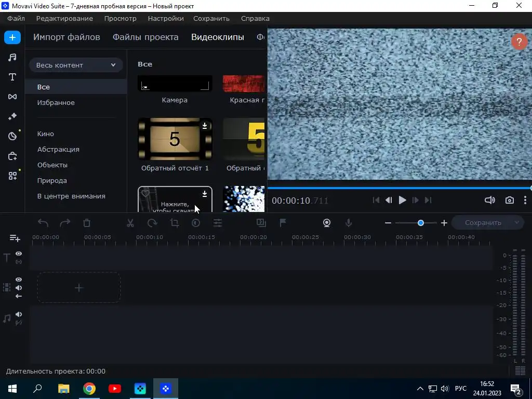Open the Редактирование menu
This screenshot has width=532, height=399.
[64, 18]
